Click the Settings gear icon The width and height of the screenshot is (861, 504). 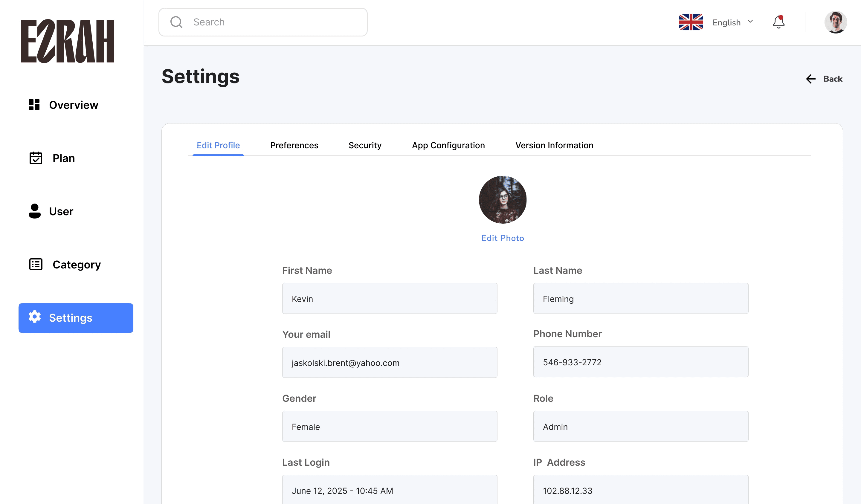tap(34, 317)
